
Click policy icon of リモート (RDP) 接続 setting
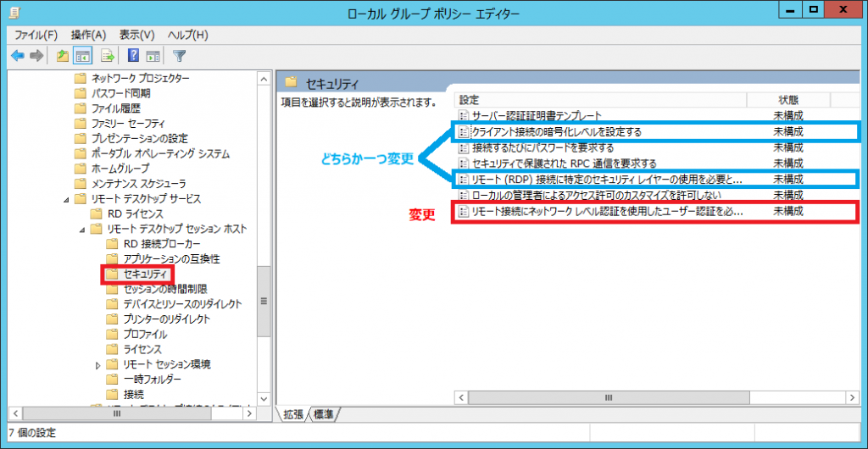pyautogui.click(x=464, y=179)
